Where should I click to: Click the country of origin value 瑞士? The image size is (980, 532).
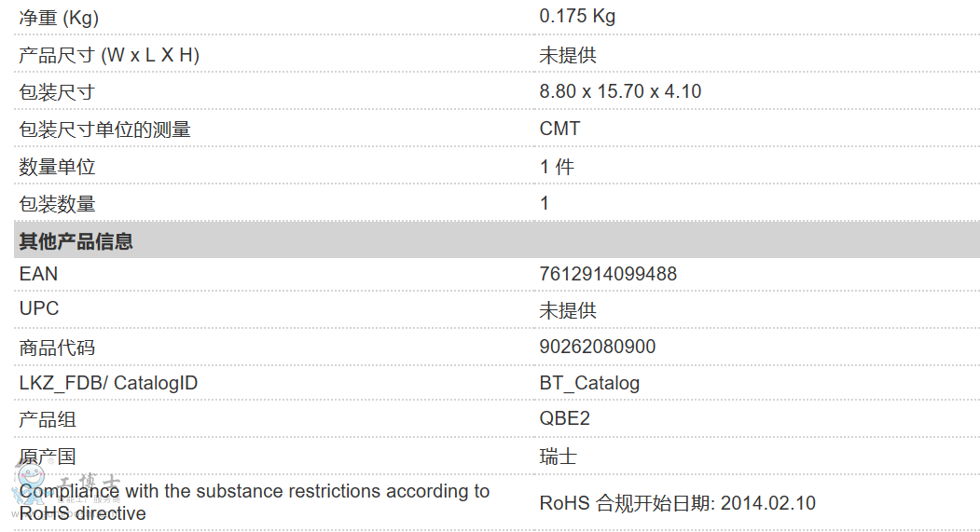pyautogui.click(x=558, y=457)
